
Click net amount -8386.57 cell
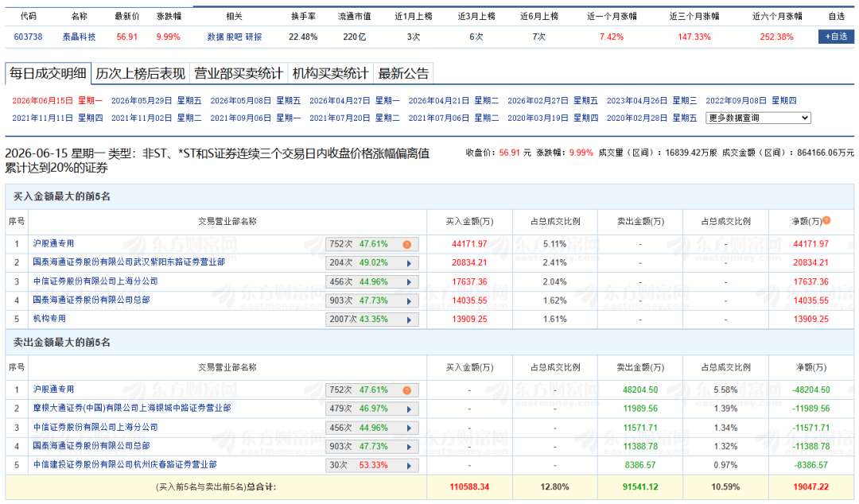811,464
